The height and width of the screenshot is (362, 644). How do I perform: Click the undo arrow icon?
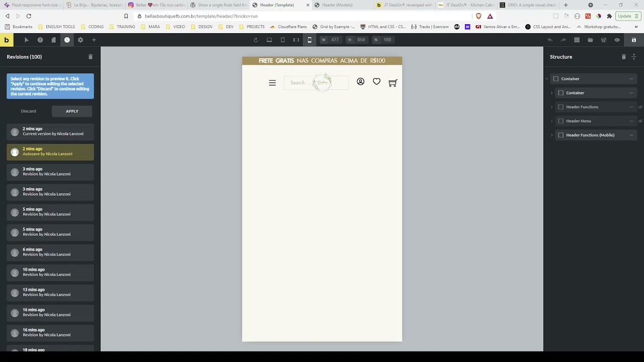(x=550, y=40)
